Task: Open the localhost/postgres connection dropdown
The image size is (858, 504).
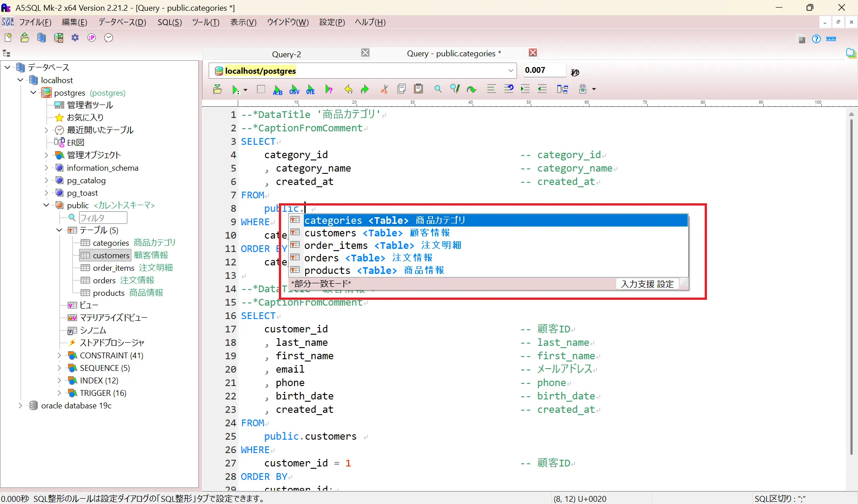Action: pos(510,71)
